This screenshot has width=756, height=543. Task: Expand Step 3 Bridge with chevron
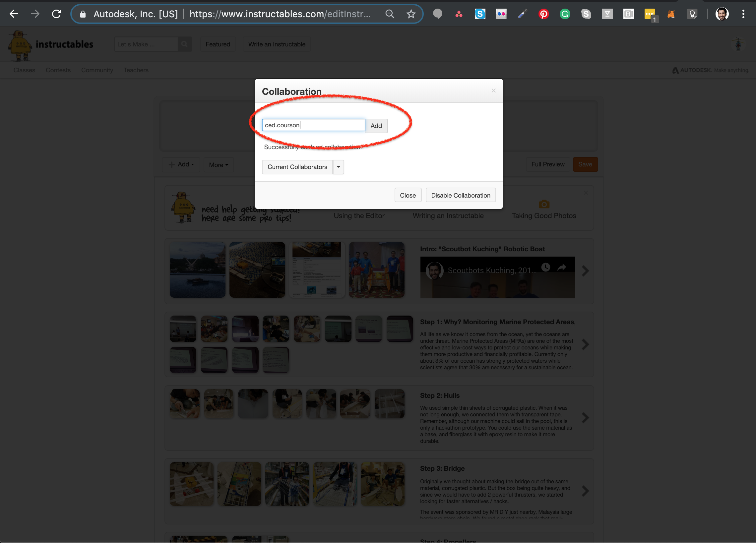585,491
